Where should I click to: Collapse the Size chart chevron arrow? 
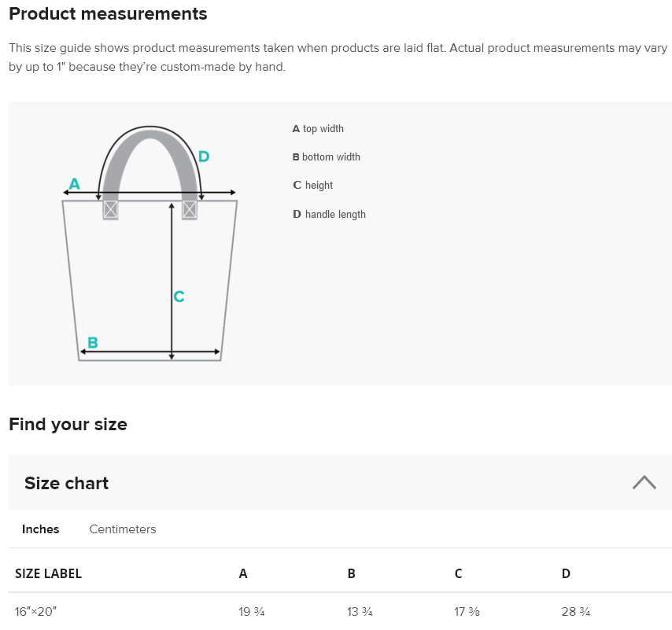tap(644, 482)
